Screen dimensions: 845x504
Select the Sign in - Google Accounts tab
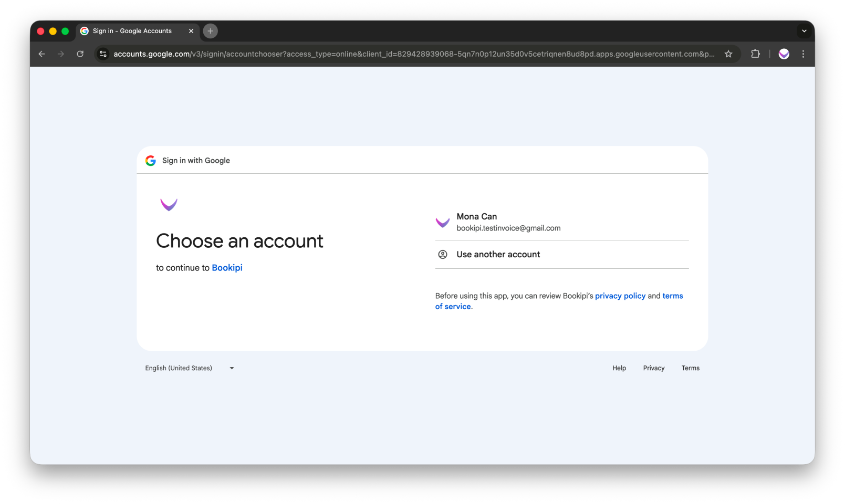pyautogui.click(x=131, y=31)
